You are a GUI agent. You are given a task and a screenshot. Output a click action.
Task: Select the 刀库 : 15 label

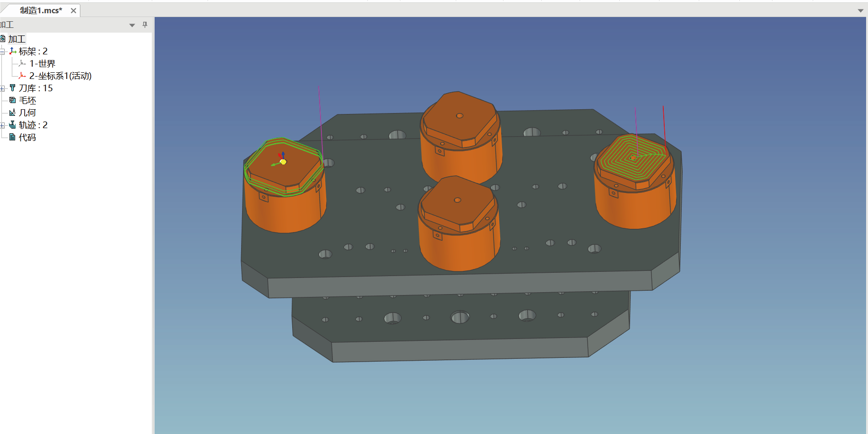[x=36, y=88]
